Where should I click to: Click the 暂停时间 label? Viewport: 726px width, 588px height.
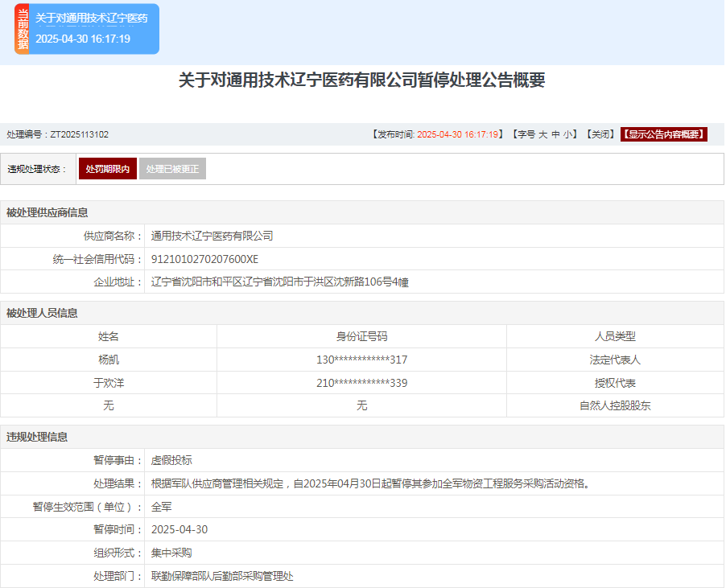click(x=118, y=530)
